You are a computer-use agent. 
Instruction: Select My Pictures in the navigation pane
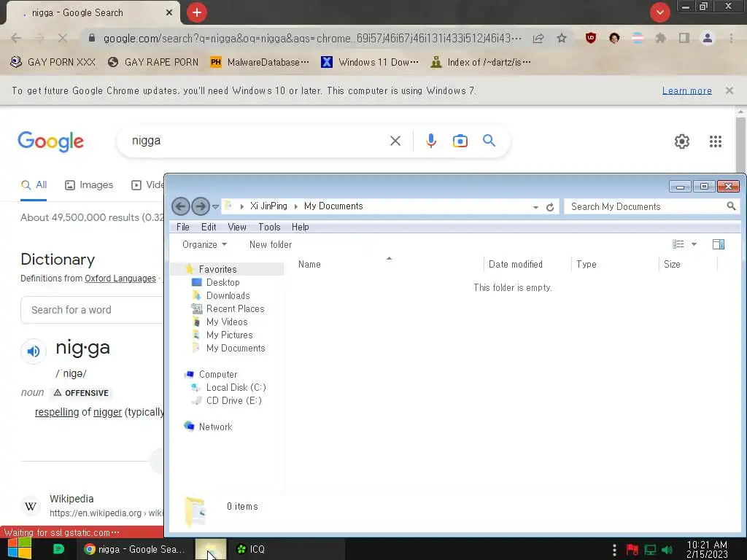[229, 335]
